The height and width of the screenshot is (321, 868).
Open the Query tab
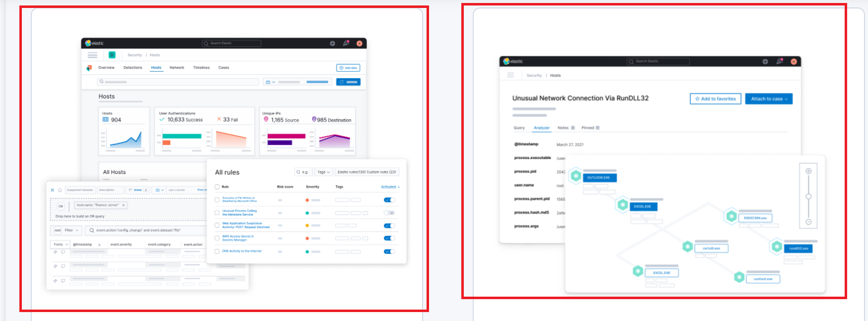(519, 128)
